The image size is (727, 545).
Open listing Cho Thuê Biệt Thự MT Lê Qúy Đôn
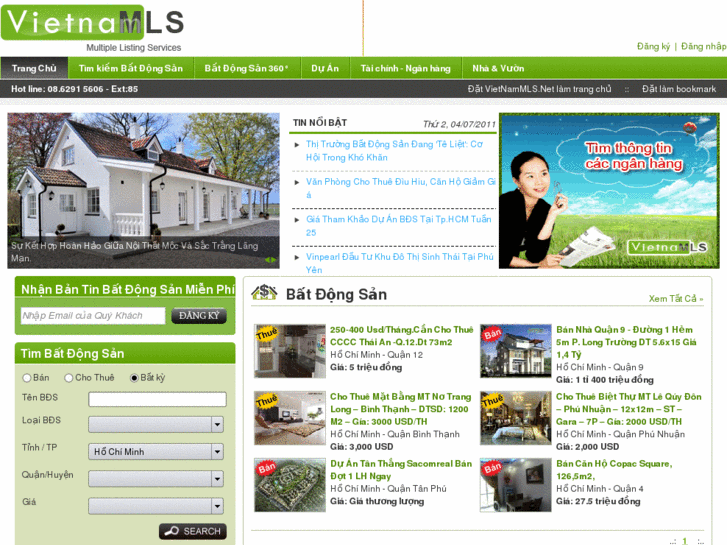(x=629, y=409)
